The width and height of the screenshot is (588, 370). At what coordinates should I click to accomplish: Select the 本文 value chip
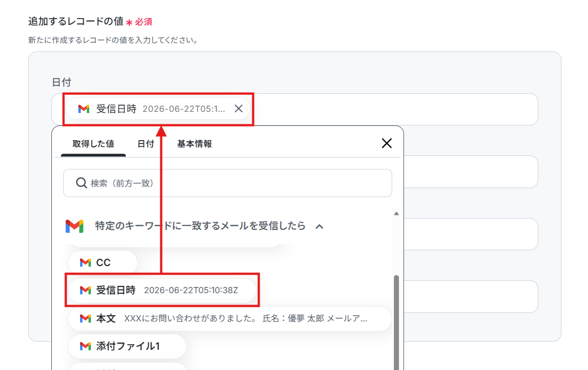[x=230, y=319]
